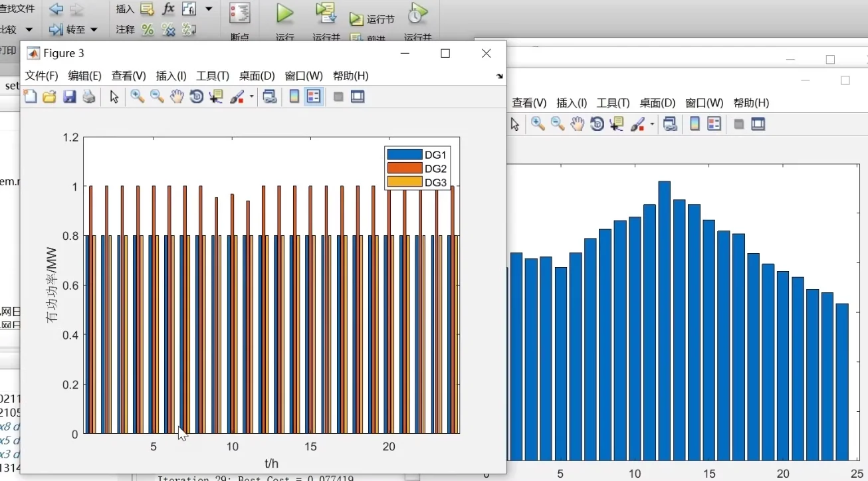Image resolution: width=868 pixels, height=481 pixels.
Task: Click Hide Plot Tools in Figure 3 toolbar
Action: tap(338, 97)
